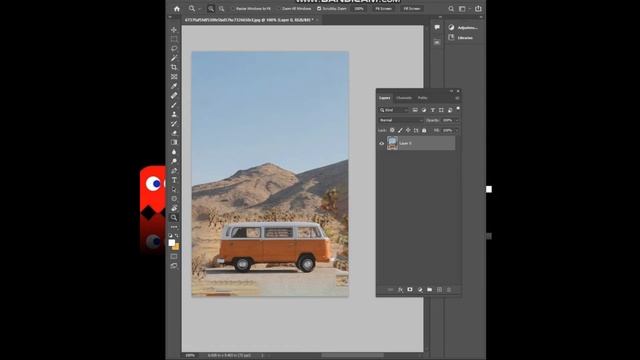
Task: Toggle Resize Windows to Fit checkbox
Action: pos(233,9)
